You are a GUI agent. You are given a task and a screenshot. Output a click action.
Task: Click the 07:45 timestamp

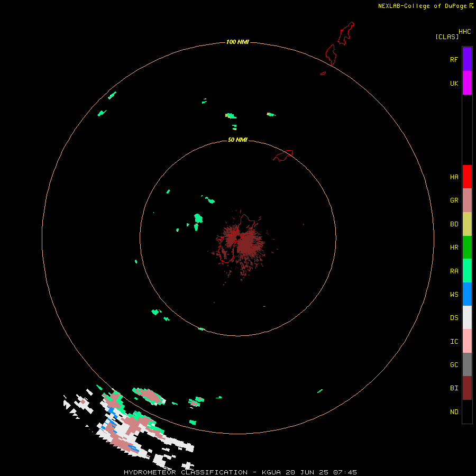click(x=345, y=472)
